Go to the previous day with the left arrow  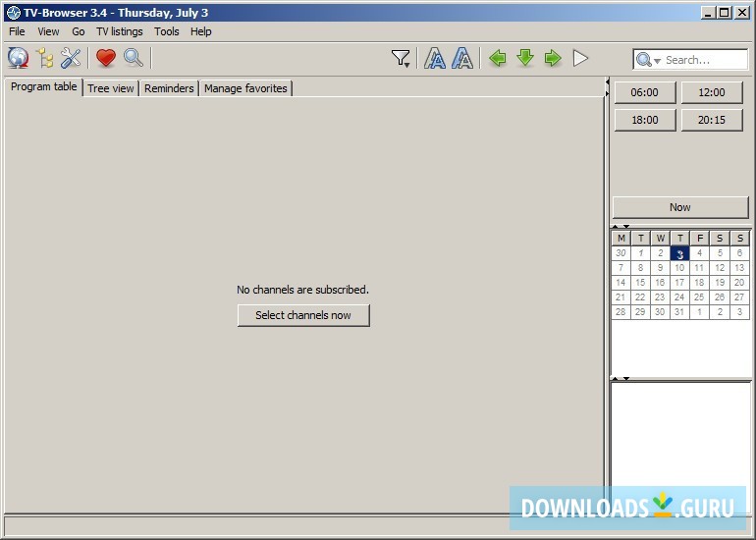(x=498, y=58)
